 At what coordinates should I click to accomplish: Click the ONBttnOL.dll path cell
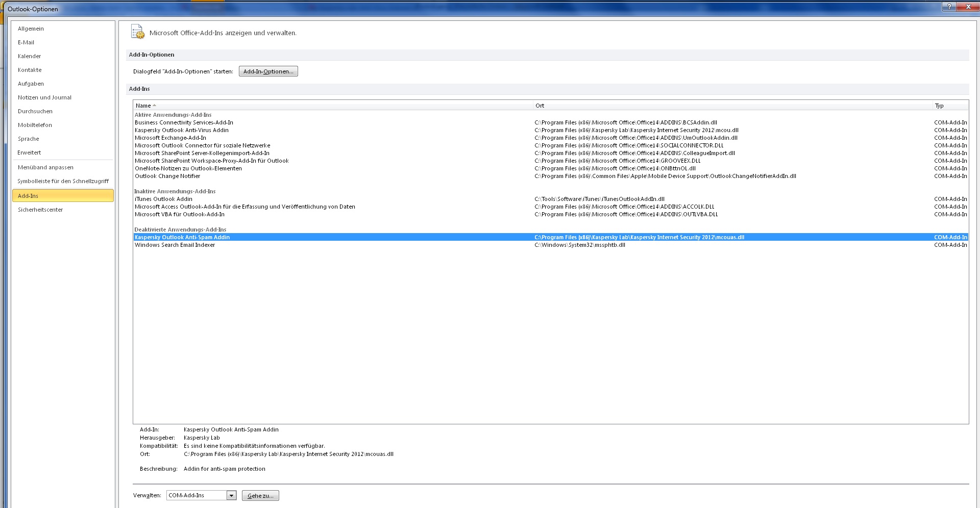pyautogui.click(x=615, y=168)
